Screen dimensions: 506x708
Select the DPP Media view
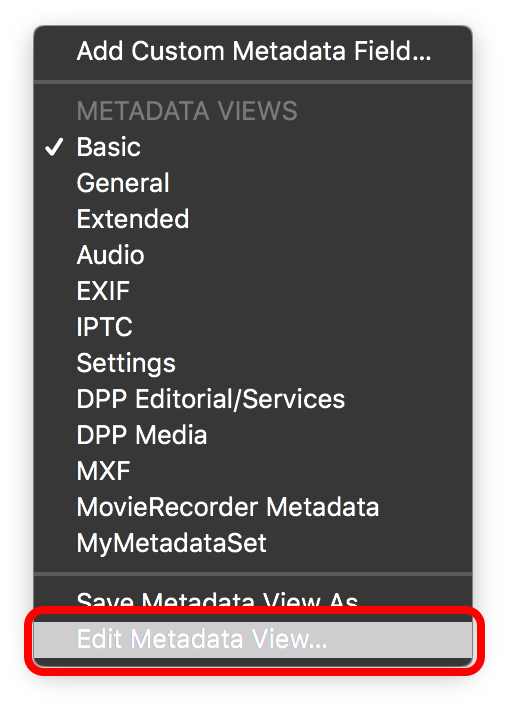click(x=253, y=435)
